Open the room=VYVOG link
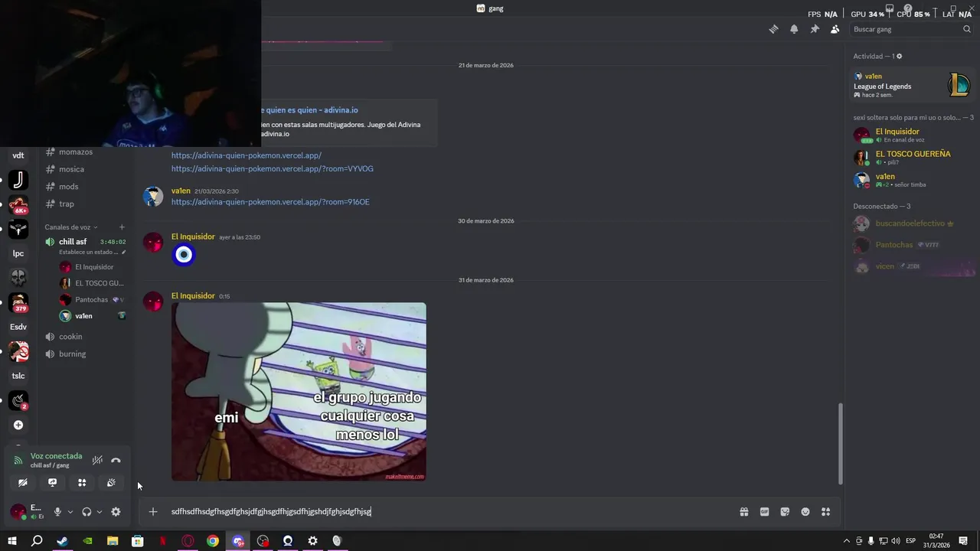This screenshot has height=551, width=980. tap(273, 168)
